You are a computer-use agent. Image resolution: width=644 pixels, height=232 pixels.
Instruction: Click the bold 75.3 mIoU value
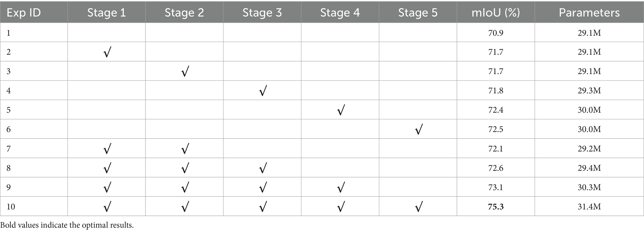(496, 207)
